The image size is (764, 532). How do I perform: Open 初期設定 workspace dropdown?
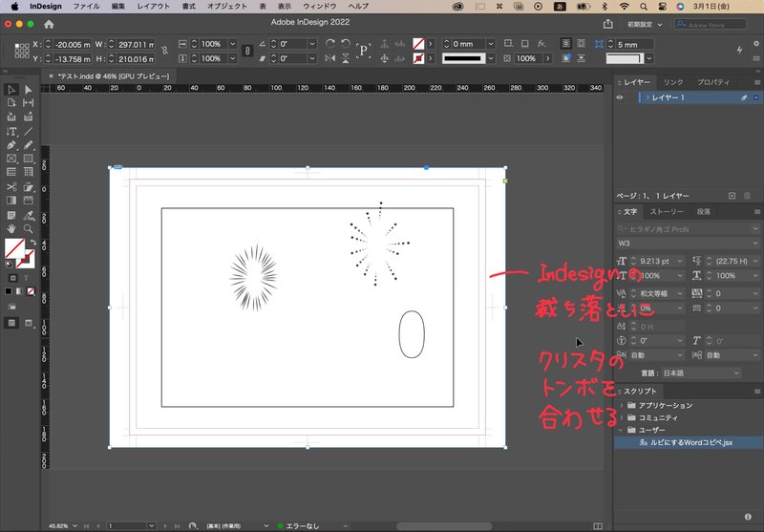pos(645,24)
